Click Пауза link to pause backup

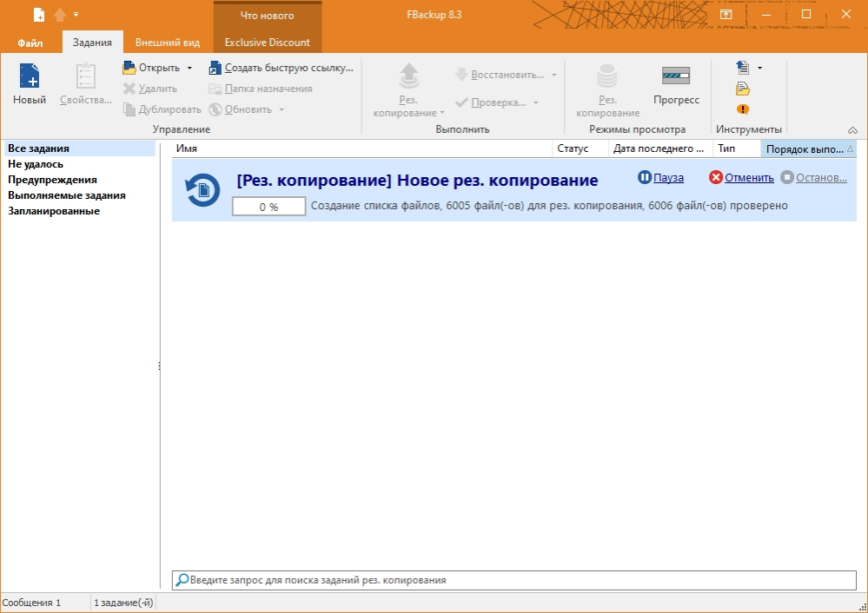668,178
